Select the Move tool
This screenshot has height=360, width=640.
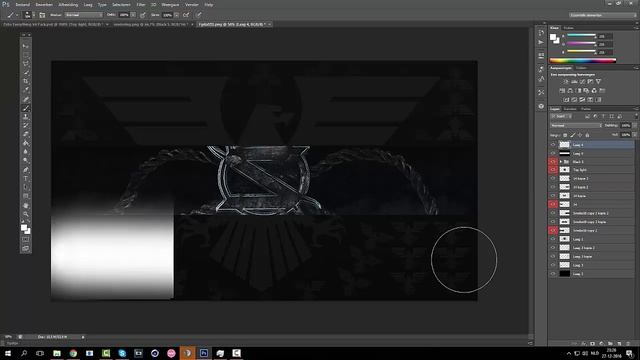(x=26, y=46)
